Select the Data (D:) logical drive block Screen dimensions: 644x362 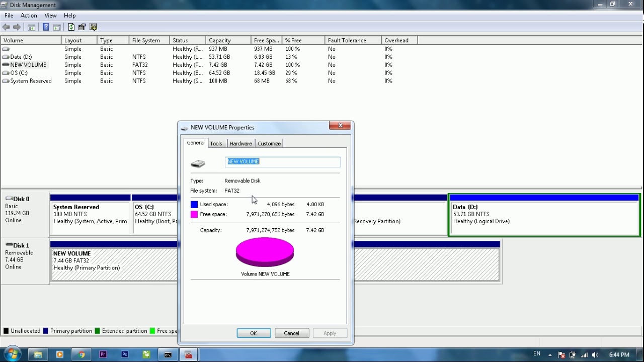point(544,215)
